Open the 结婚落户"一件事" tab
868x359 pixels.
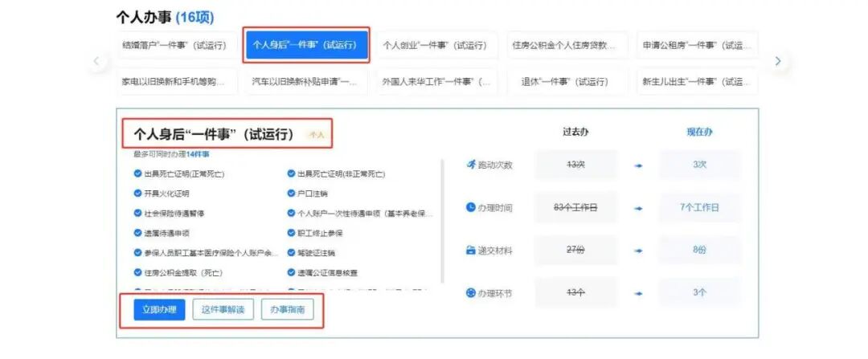(178, 45)
